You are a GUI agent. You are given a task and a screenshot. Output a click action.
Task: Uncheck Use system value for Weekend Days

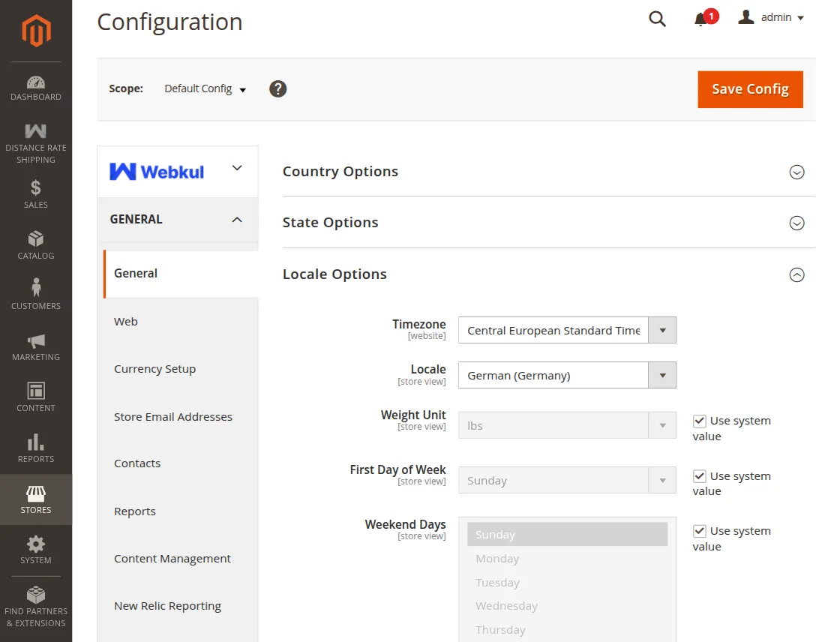coord(700,531)
